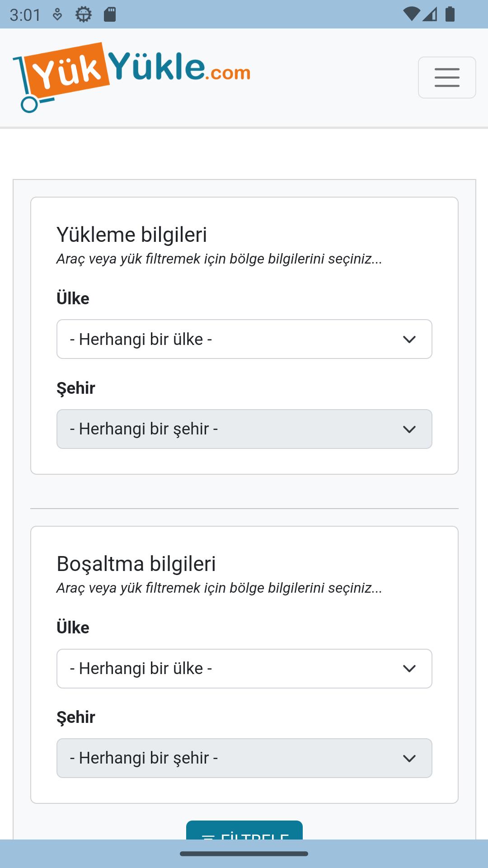Expand the Şehir dropdown under Boşaltma bilgileri
This screenshot has width=488, height=868.
pos(244,758)
